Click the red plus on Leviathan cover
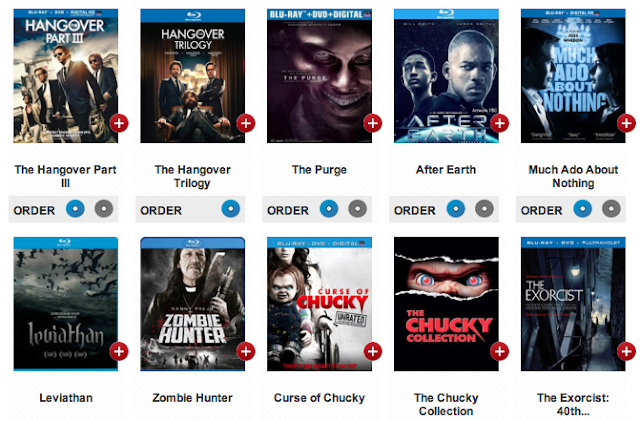This screenshot has height=421, width=640. pos(119,351)
